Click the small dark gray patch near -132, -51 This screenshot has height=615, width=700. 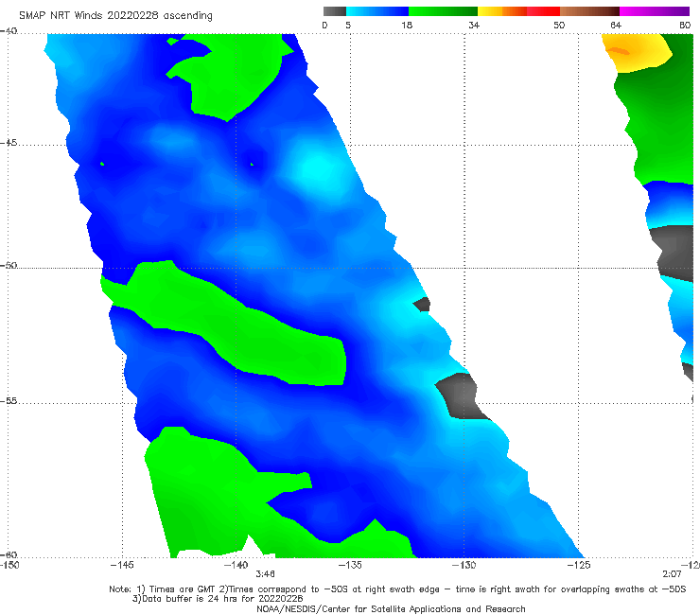point(422,305)
